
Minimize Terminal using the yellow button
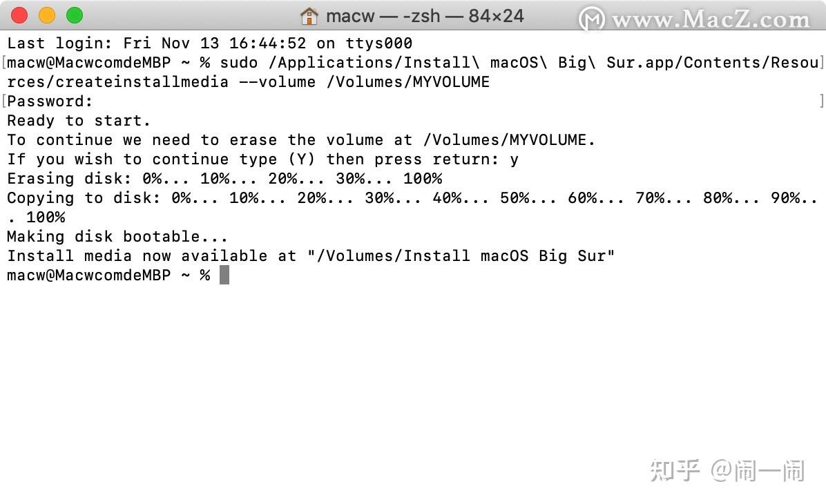[x=47, y=15]
